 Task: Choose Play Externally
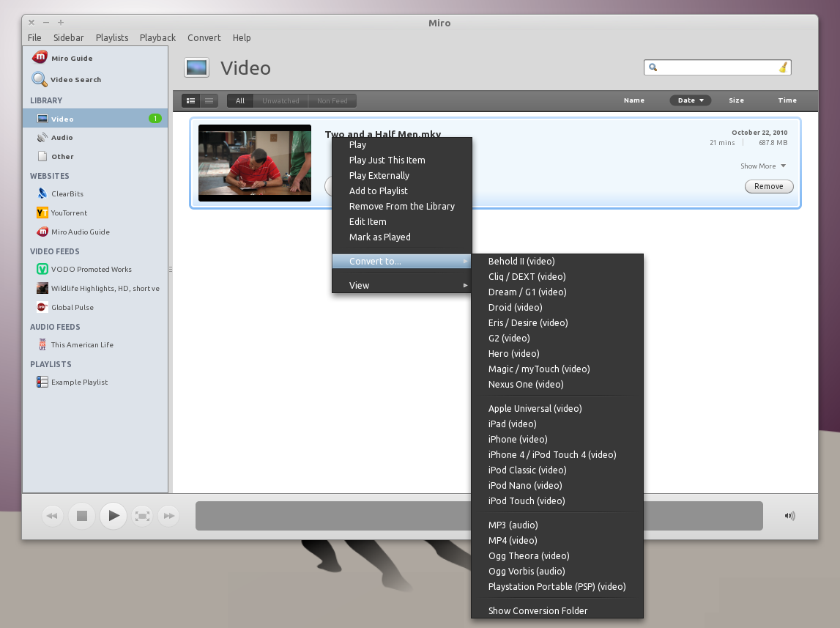pos(402,175)
